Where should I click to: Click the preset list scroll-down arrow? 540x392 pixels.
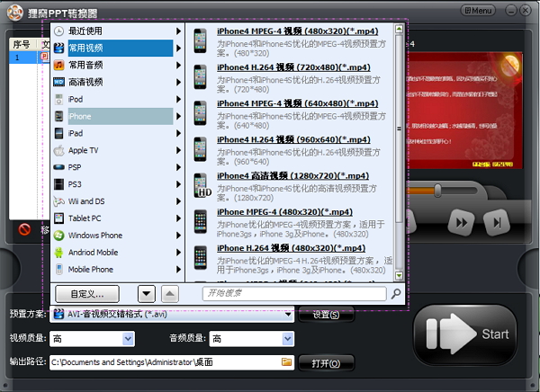click(399, 275)
